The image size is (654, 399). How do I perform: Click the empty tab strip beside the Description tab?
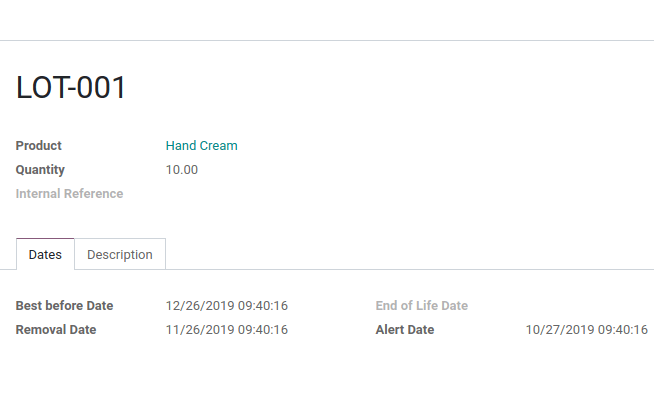410,254
